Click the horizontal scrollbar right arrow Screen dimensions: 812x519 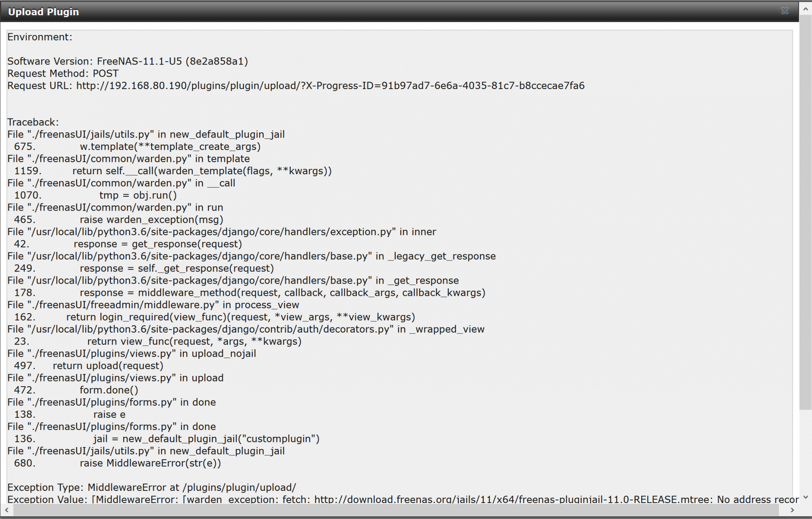tap(793, 510)
